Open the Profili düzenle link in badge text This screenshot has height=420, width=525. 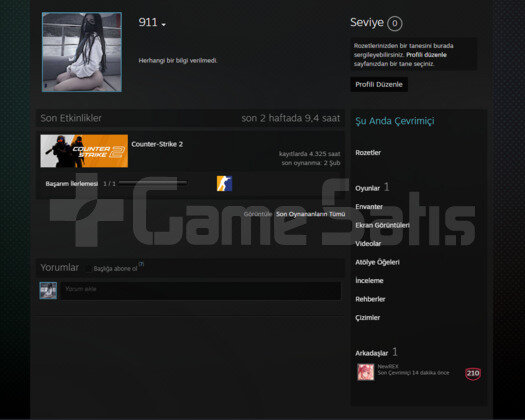pyautogui.click(x=426, y=55)
